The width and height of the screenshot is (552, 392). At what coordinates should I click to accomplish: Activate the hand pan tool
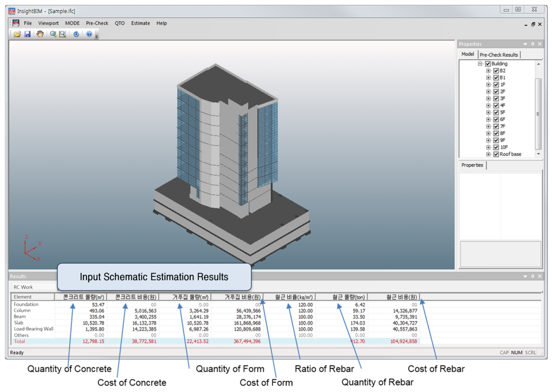[40, 34]
